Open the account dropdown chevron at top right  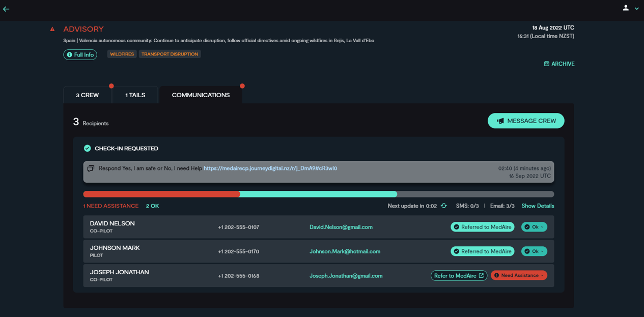tap(637, 8)
